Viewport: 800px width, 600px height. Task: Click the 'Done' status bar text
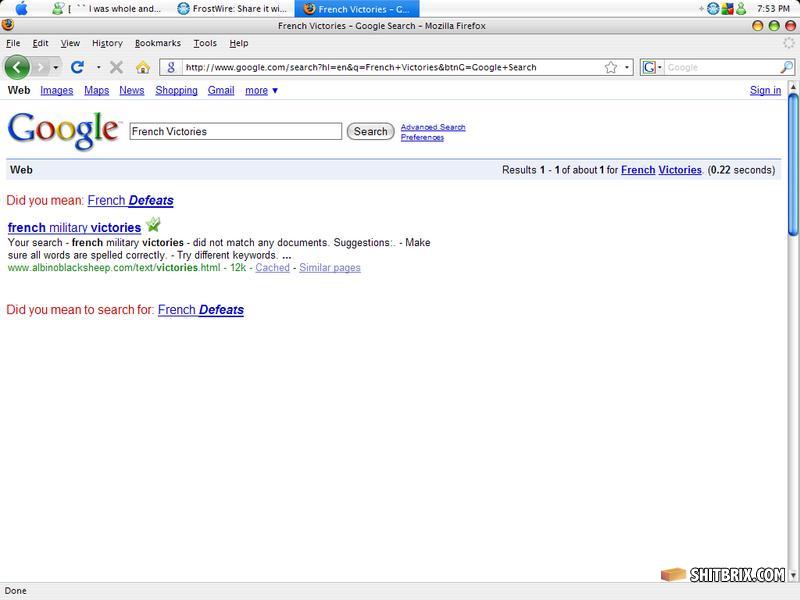pos(16,591)
